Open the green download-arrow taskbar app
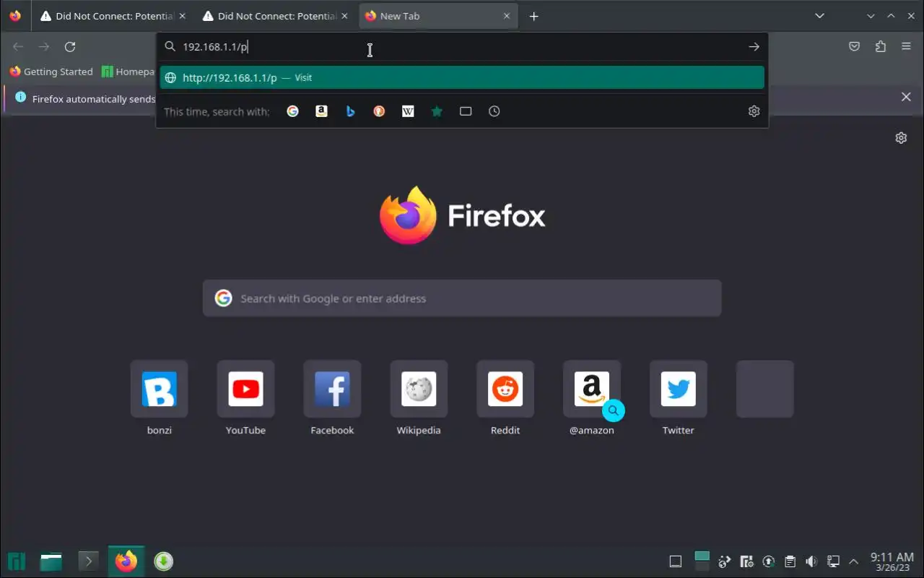This screenshot has width=924, height=578. tap(164, 561)
